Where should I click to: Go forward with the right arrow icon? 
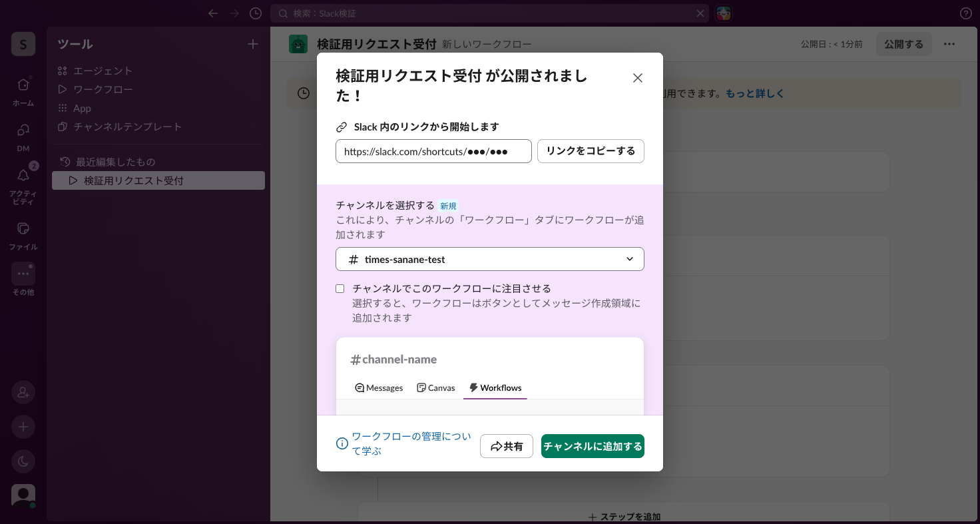point(234,13)
